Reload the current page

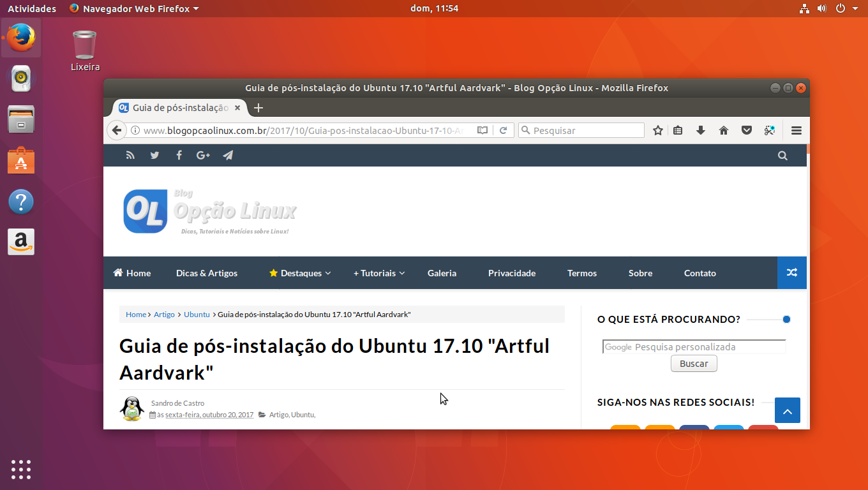[503, 130]
